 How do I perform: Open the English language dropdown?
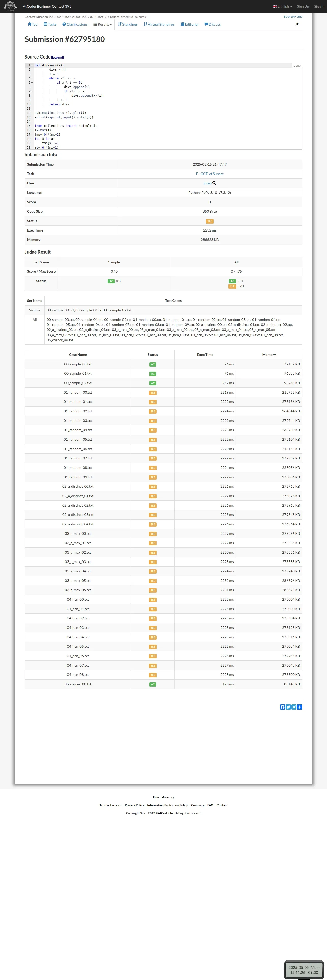pos(282,6)
